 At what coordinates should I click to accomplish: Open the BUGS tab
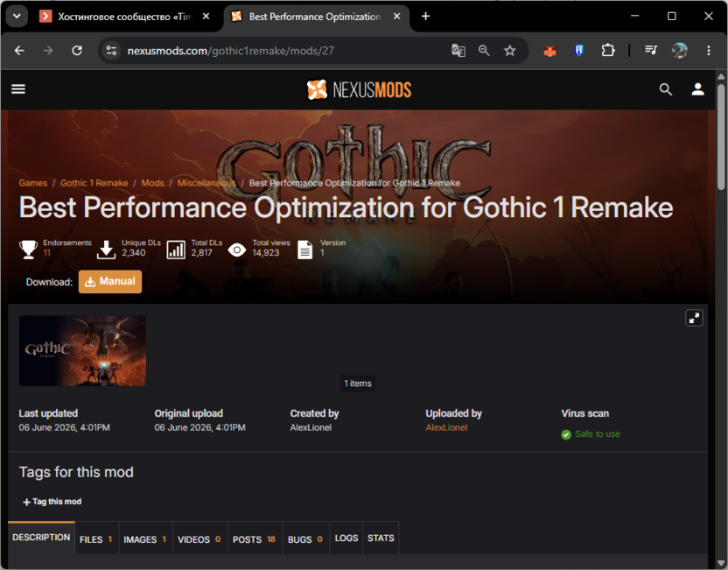(305, 538)
